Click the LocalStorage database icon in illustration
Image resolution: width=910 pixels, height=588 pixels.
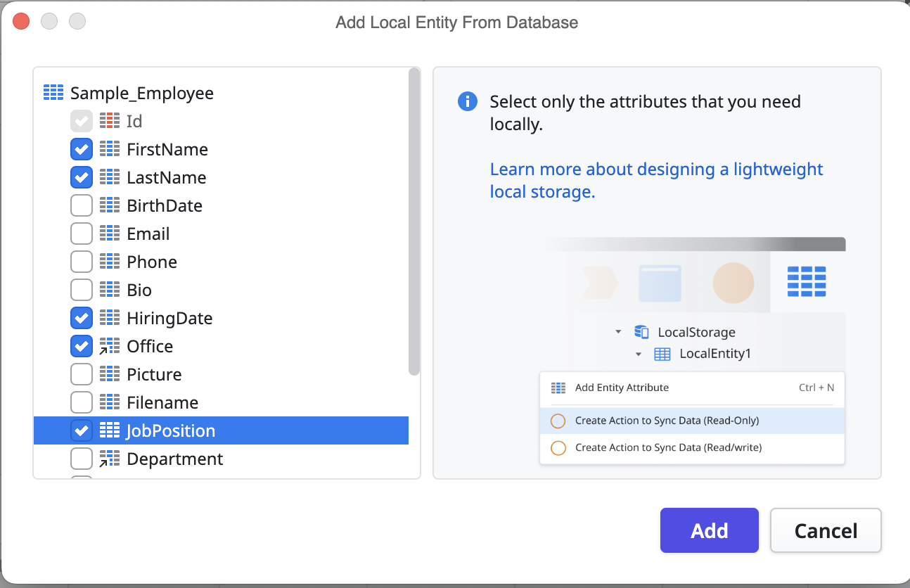click(x=641, y=332)
